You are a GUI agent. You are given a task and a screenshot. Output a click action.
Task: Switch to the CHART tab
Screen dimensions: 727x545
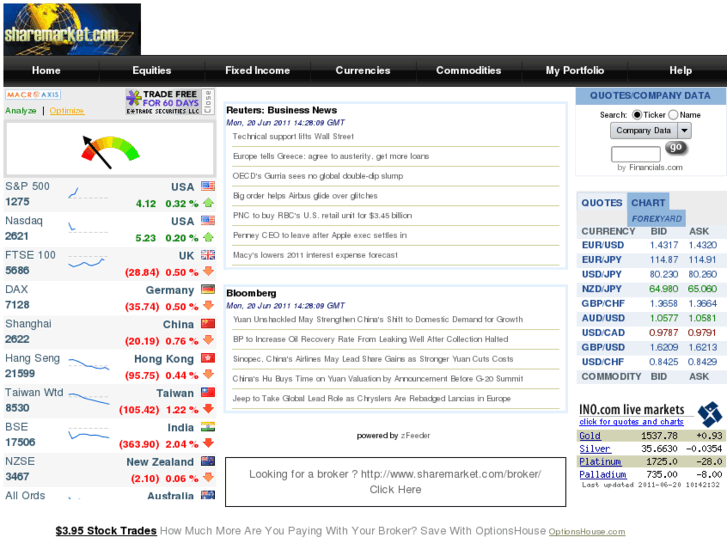[x=648, y=203]
